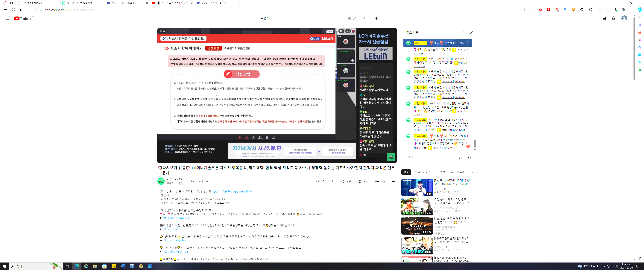Open the https://vo.la/spLMo description link
The height and width of the screenshot is (270, 644).
click(174, 240)
